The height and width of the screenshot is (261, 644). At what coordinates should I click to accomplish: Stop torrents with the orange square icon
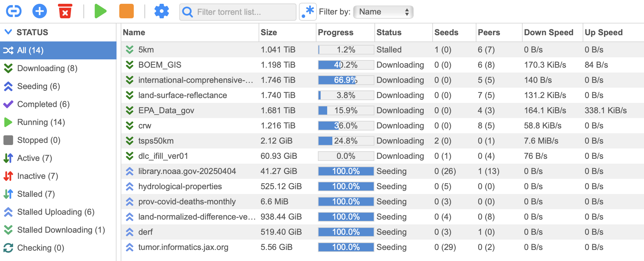127,11
